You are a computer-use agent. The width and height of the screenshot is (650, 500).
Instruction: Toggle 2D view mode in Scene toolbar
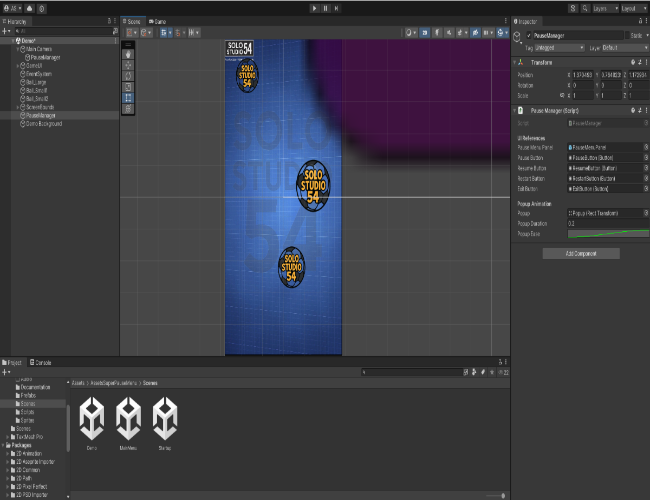click(424, 33)
